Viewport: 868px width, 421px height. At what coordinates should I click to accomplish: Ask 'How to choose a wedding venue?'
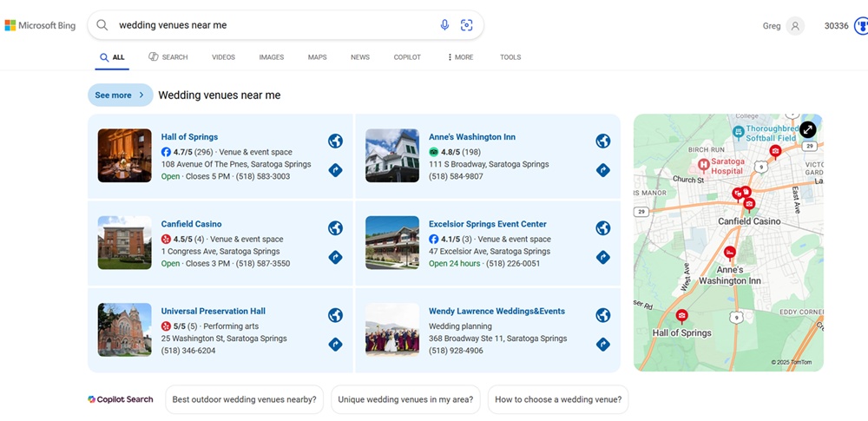558,399
